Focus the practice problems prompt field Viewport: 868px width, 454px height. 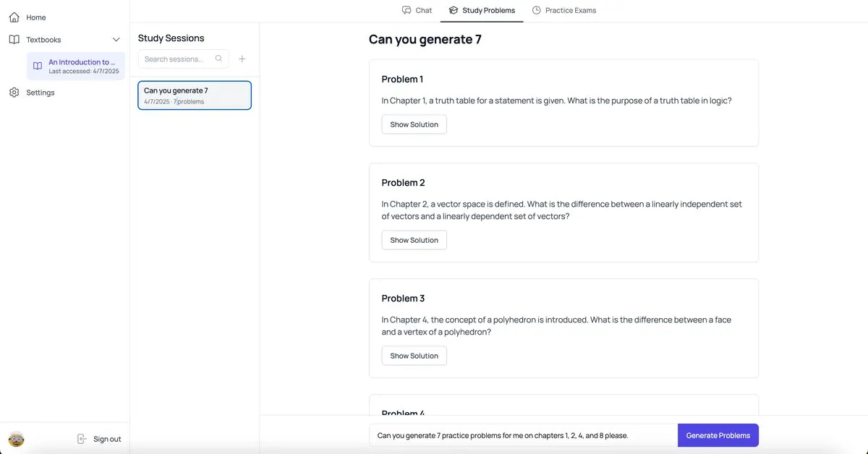click(x=524, y=435)
